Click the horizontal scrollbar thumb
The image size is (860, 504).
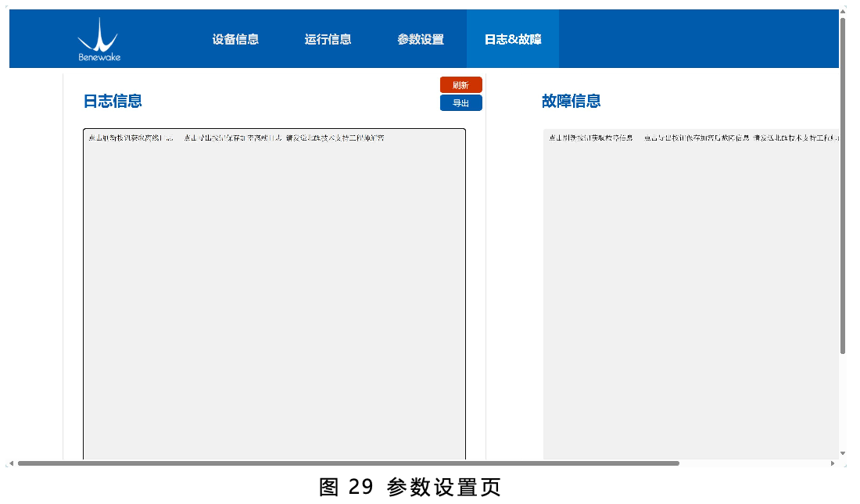348,463
